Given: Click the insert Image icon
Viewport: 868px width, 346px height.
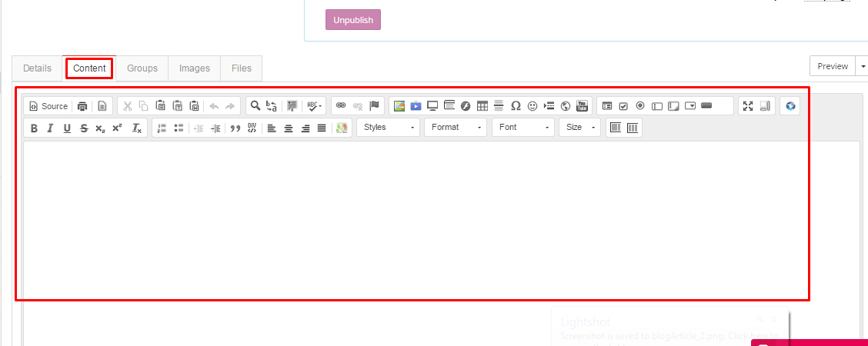Looking at the screenshot, I should click(399, 105).
